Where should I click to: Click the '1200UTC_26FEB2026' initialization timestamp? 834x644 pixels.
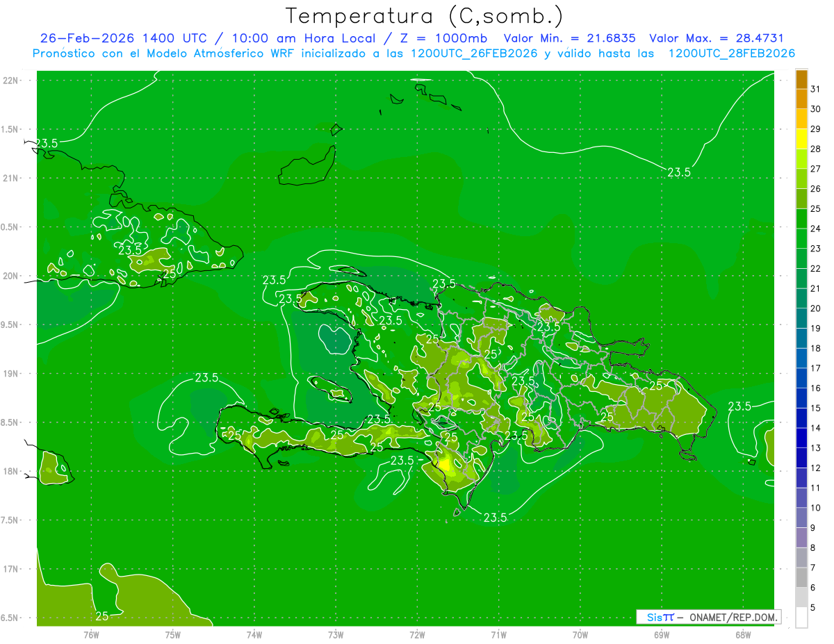pos(474,53)
